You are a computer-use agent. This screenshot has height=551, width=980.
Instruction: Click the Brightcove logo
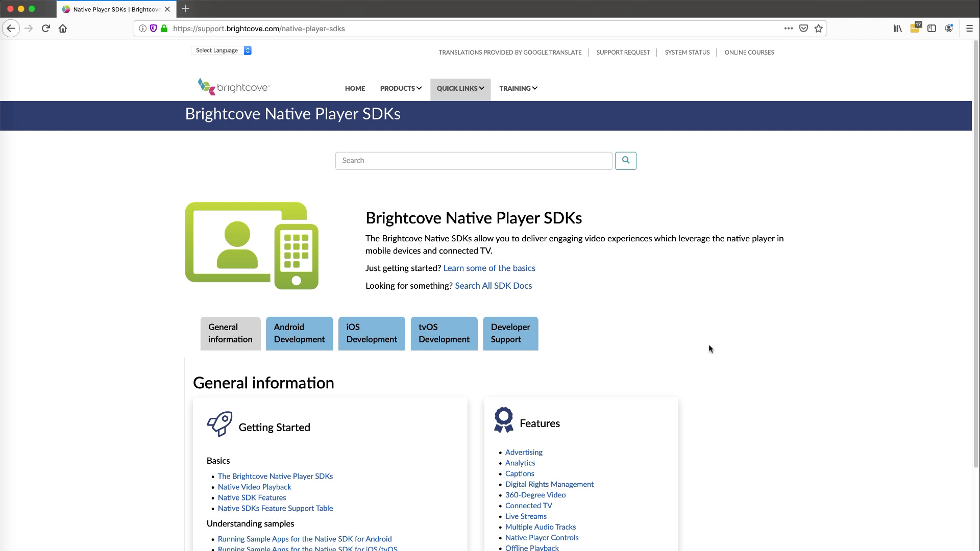[234, 87]
